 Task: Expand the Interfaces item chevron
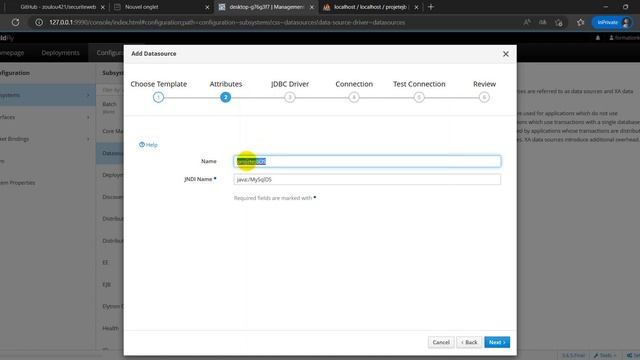click(88, 117)
